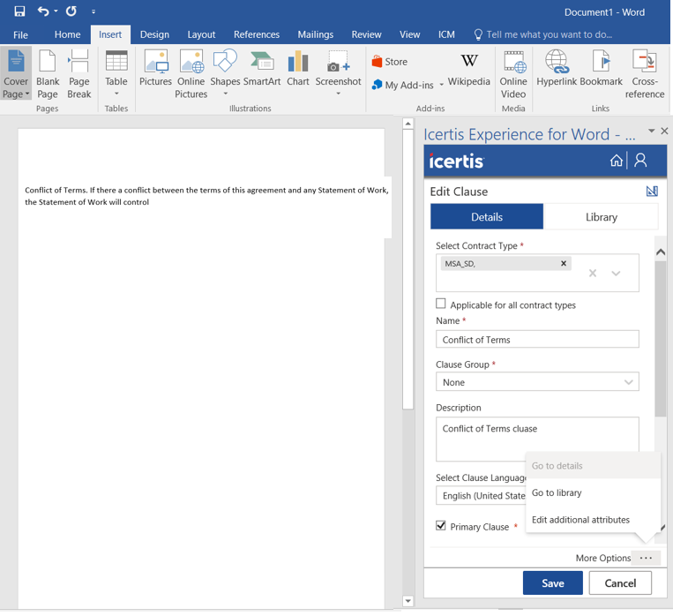673x616 pixels.
Task: Click the Hyperlink icon
Action: 556,69
